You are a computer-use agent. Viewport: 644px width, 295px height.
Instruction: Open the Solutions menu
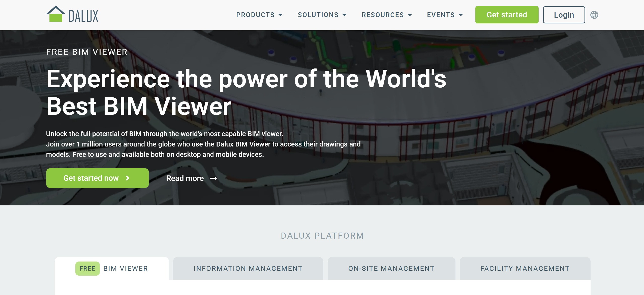pos(318,15)
